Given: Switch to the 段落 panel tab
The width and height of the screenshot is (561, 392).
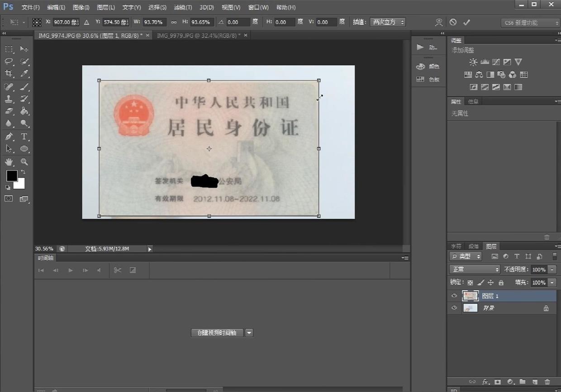Looking at the screenshot, I should pos(473,246).
